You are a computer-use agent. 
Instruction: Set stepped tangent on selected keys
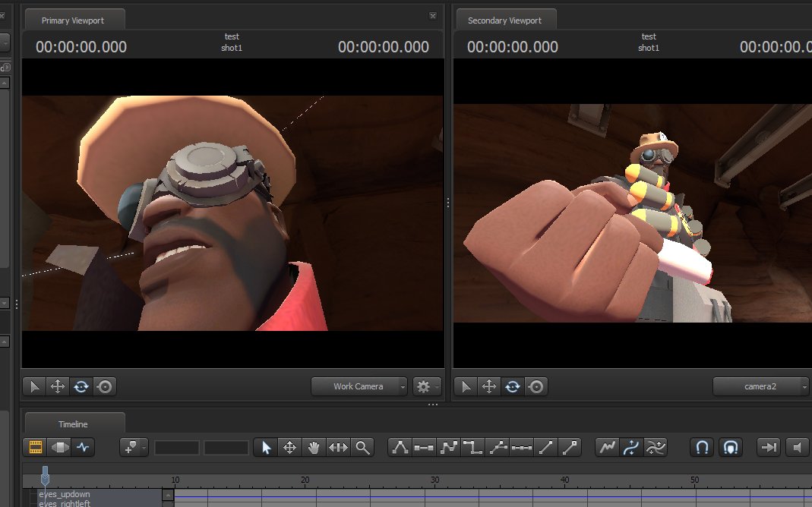tap(472, 448)
